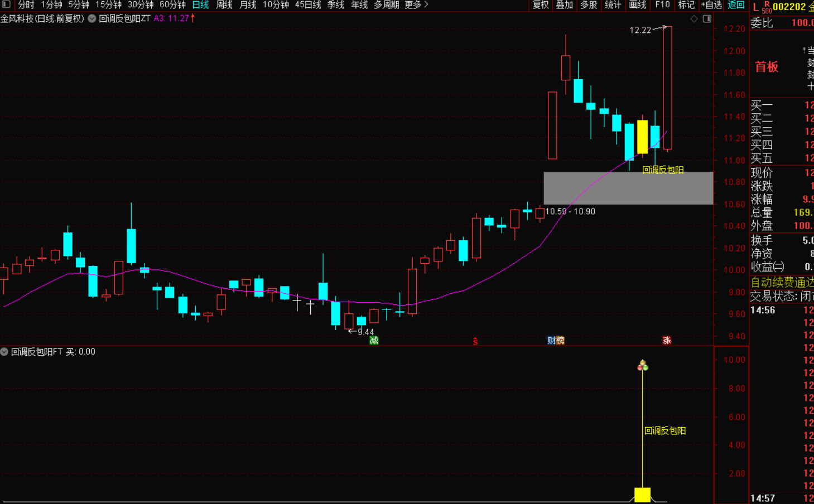The height and width of the screenshot is (504, 814).
Task: Open the 更多 periods dropdown
Action: tap(416, 5)
